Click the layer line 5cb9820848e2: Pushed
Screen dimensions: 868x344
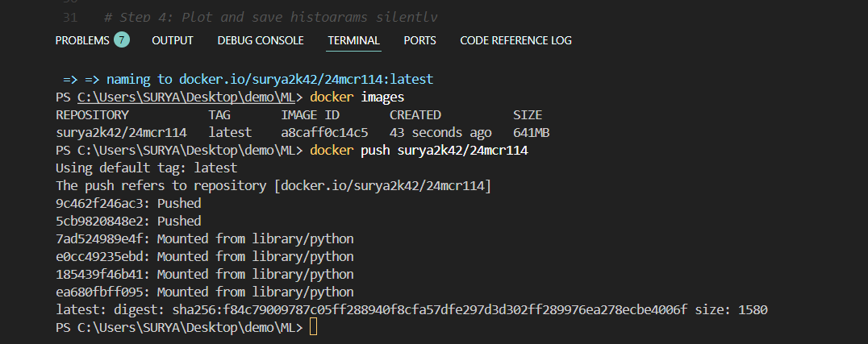click(x=128, y=222)
